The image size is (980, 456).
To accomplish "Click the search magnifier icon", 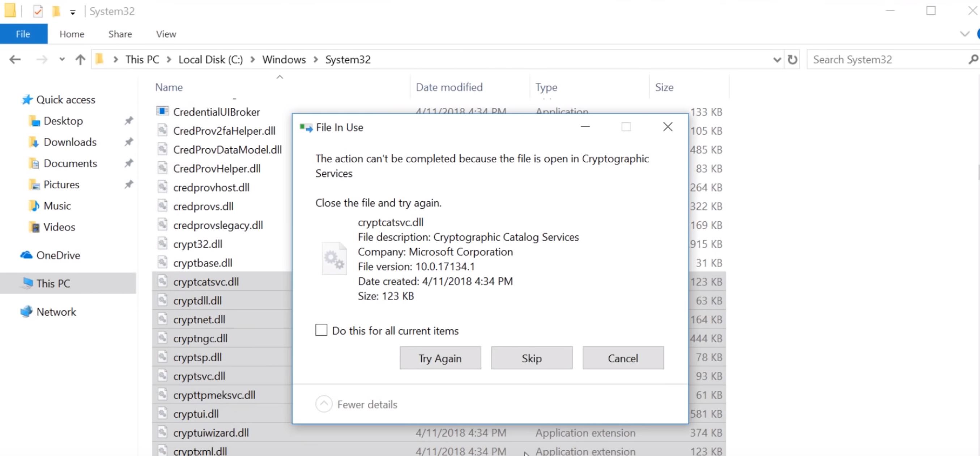I will pyautogui.click(x=973, y=59).
